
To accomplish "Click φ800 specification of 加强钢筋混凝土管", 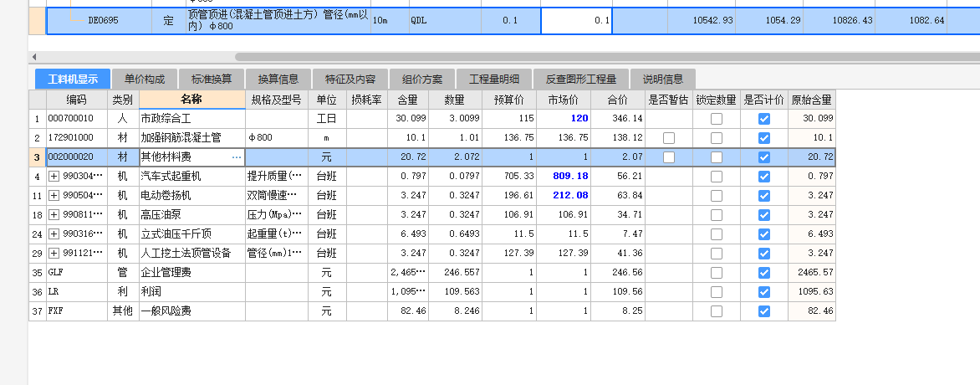I will click(276, 138).
